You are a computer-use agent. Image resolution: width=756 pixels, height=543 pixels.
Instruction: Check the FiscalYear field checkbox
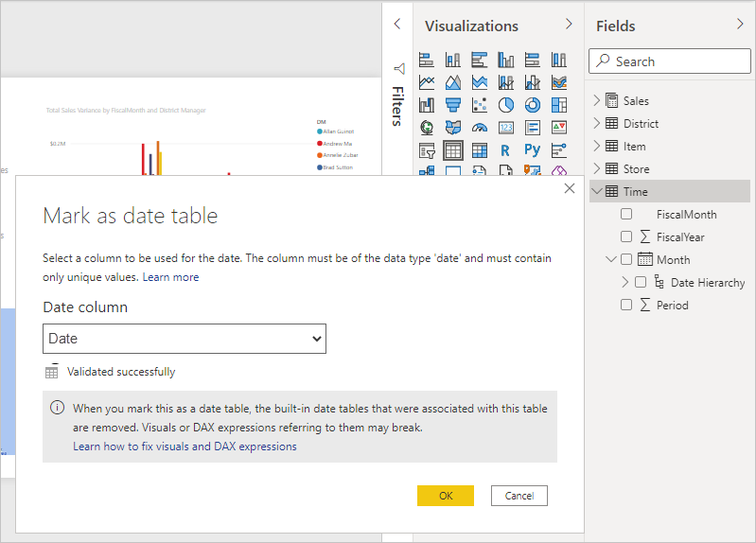coord(626,237)
